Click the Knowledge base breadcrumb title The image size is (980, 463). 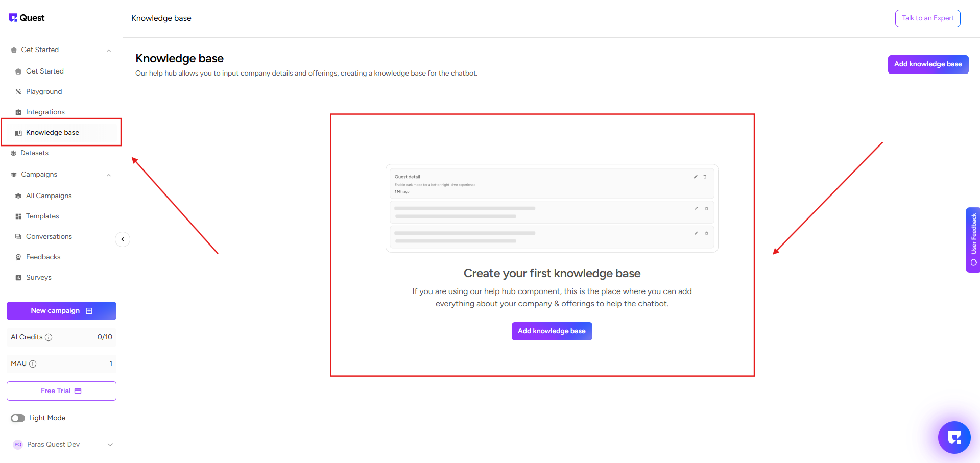[x=161, y=18]
